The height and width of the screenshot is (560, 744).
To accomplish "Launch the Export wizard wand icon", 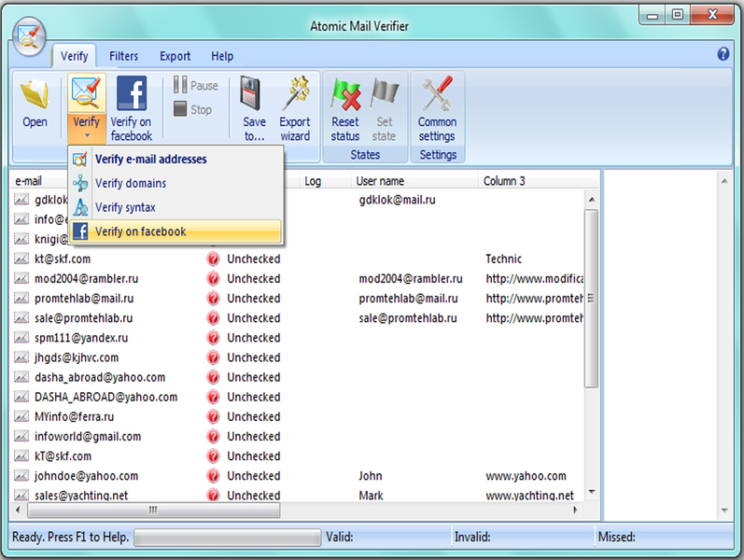I will 296,93.
